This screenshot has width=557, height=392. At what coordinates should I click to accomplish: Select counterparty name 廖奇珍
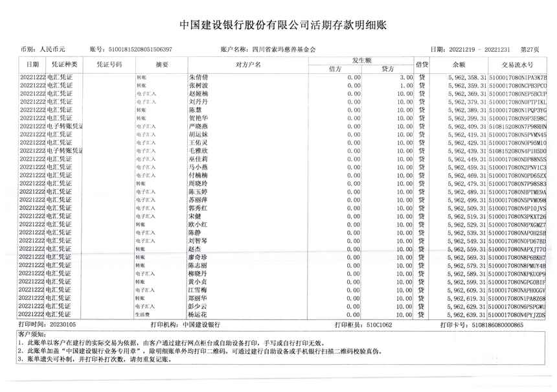coord(198,257)
